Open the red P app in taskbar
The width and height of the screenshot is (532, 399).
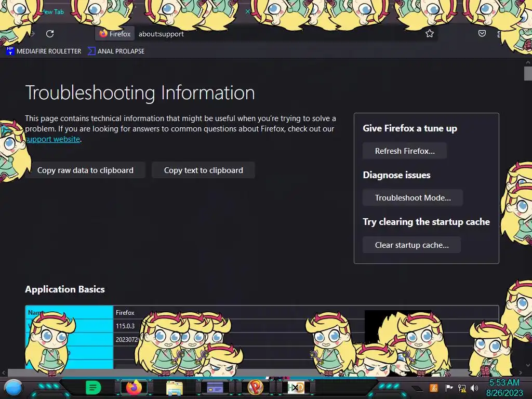click(x=256, y=387)
